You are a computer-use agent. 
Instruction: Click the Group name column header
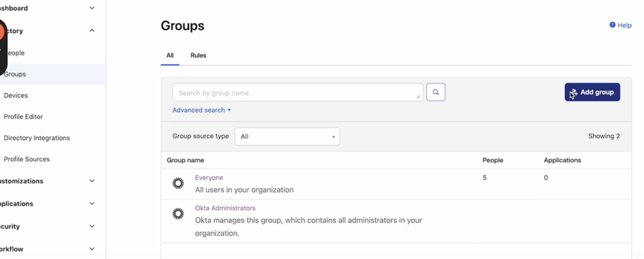click(185, 160)
